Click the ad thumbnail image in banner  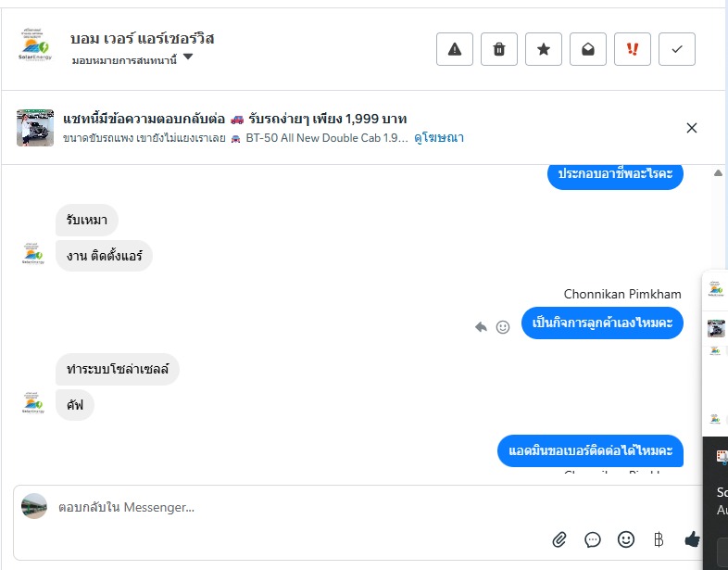(x=35, y=128)
